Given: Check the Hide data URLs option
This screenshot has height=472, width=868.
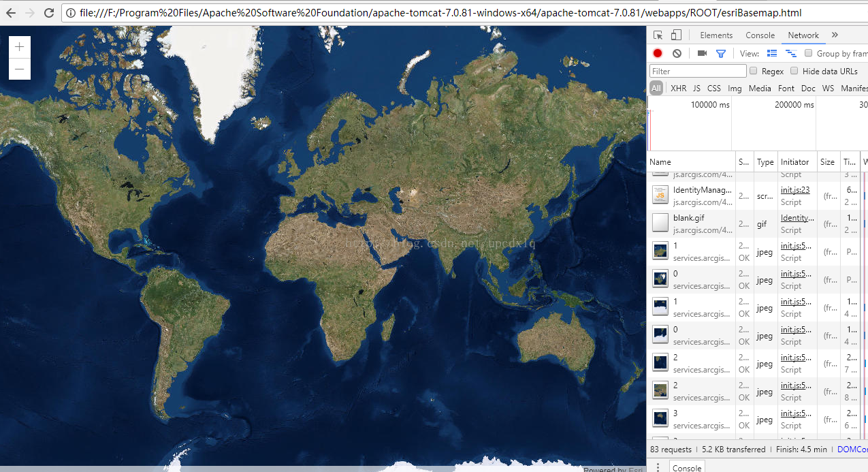Looking at the screenshot, I should click(x=794, y=71).
